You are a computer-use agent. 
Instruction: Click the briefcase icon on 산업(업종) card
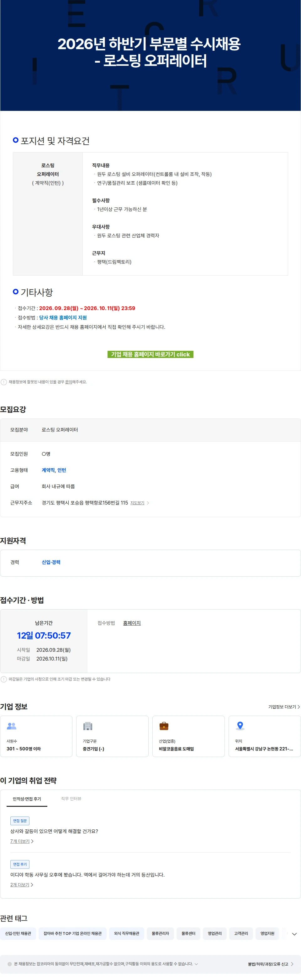pos(164,726)
